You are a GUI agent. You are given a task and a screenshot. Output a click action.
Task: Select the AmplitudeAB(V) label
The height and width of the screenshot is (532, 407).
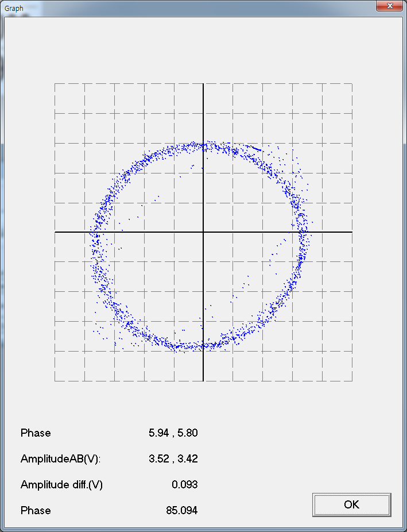[61, 458]
